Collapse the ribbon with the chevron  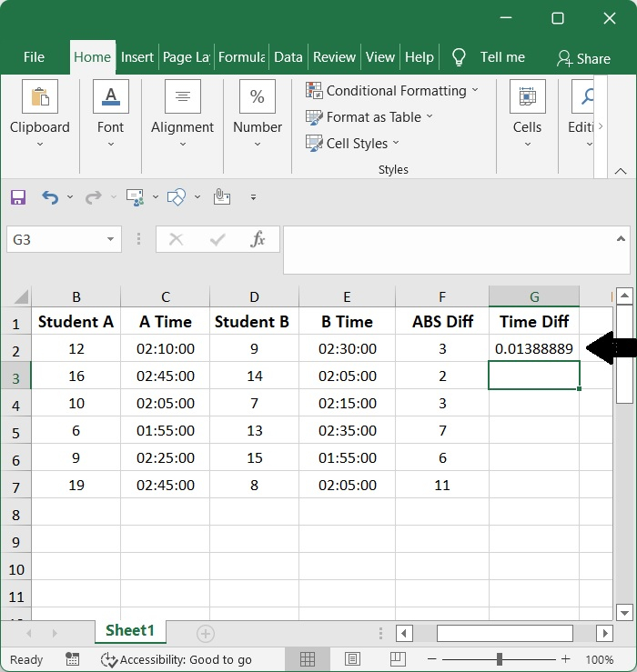click(x=621, y=171)
